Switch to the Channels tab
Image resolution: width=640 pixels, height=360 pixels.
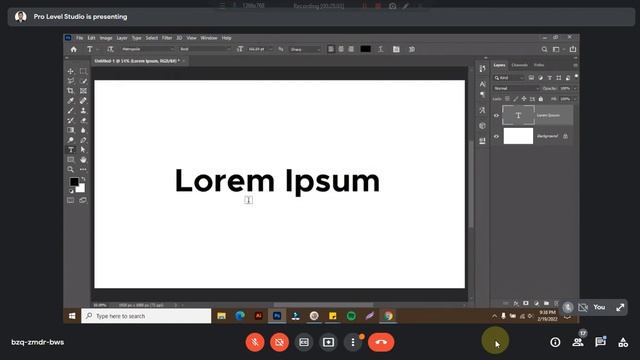[519, 65]
